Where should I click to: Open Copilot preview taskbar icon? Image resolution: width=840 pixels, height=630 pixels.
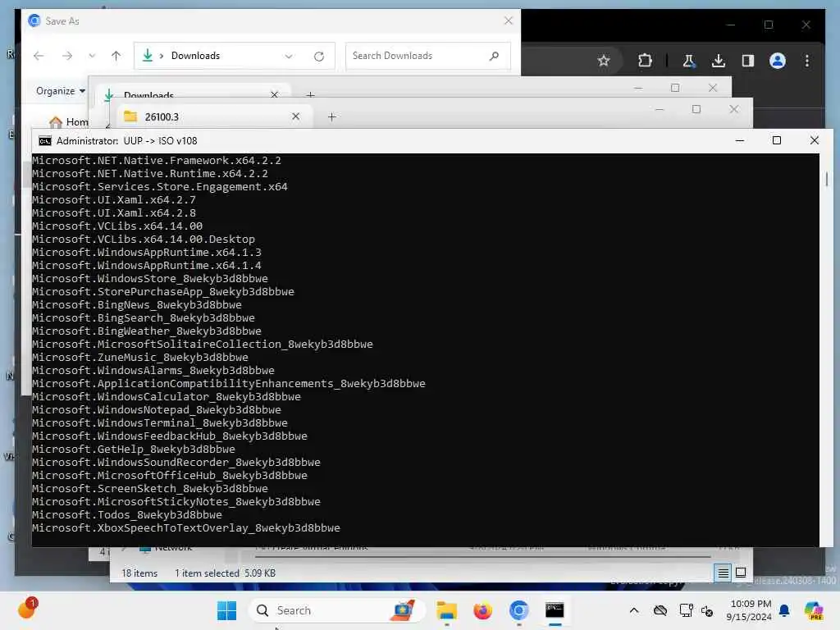[x=814, y=610]
